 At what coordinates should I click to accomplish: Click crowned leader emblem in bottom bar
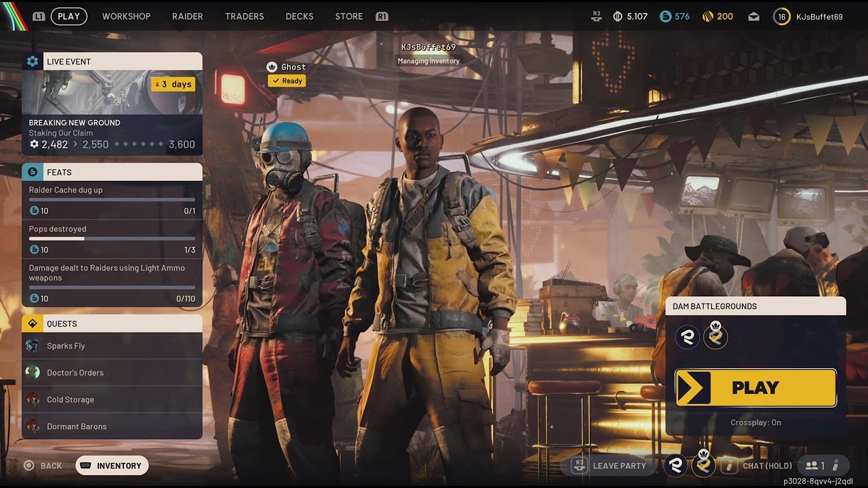point(703,464)
